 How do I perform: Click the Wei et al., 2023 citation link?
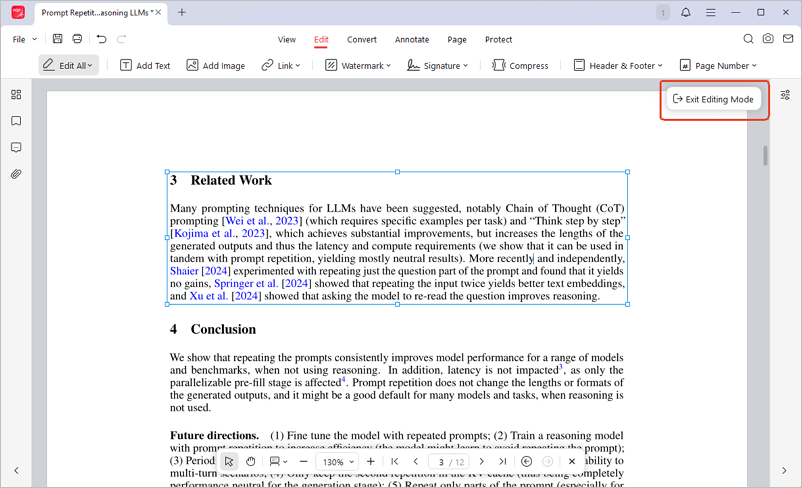coord(262,221)
